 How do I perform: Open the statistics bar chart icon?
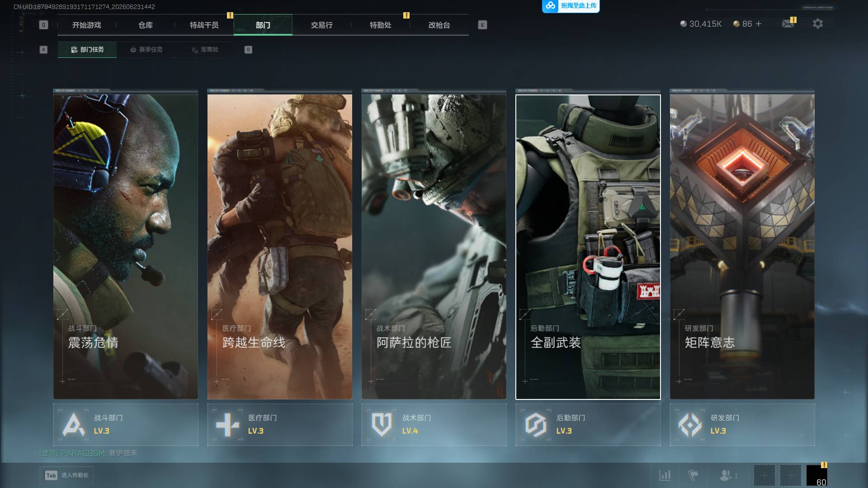coord(665,475)
